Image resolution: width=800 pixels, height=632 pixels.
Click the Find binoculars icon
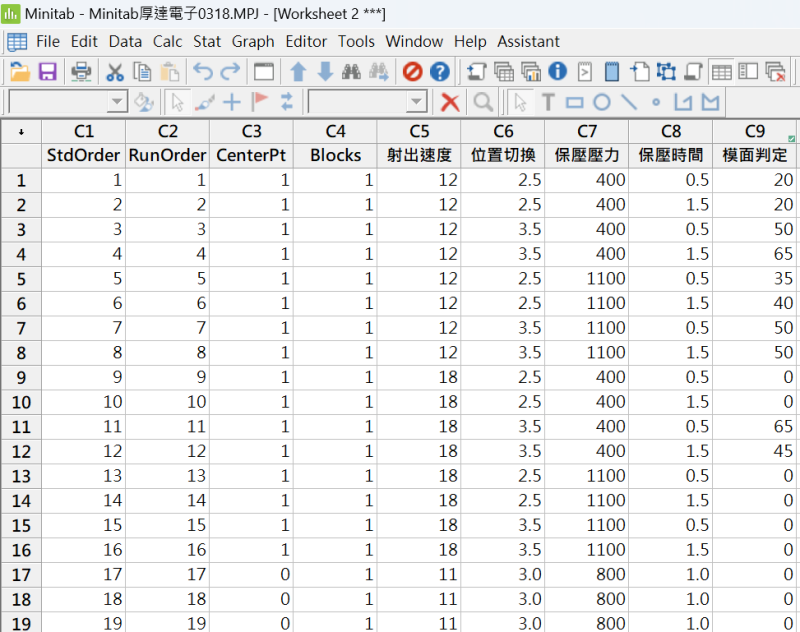click(351, 72)
